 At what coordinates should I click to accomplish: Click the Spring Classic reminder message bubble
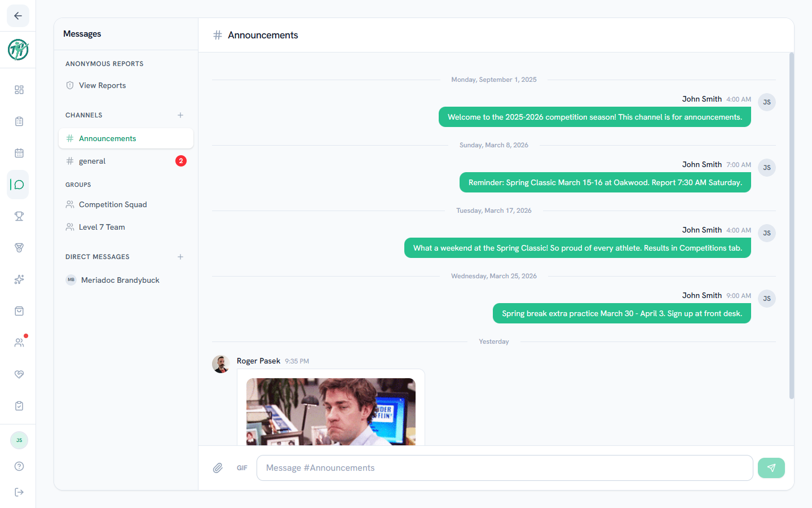pyautogui.click(x=605, y=182)
